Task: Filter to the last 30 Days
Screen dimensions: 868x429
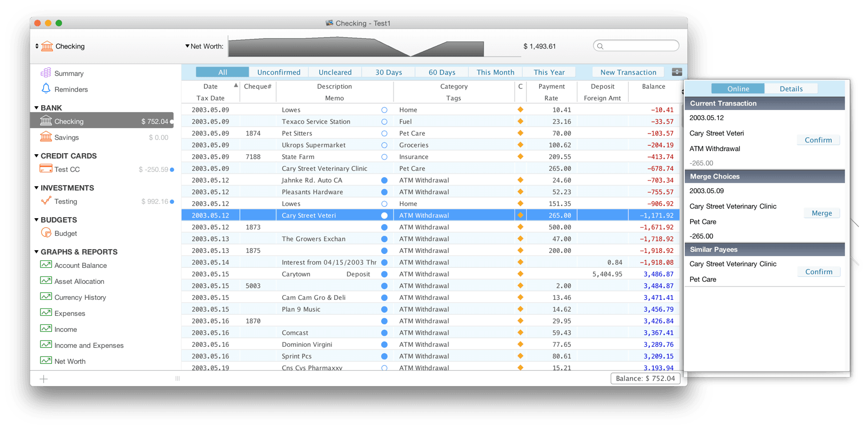Action: [x=389, y=72]
